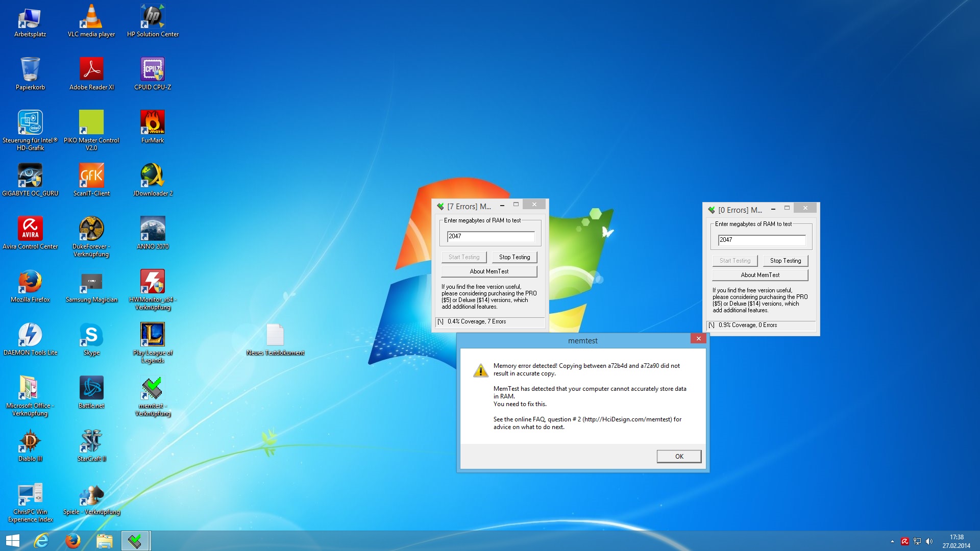Image resolution: width=980 pixels, height=551 pixels.
Task: Click OK in the memtest error dialog
Action: 678,456
